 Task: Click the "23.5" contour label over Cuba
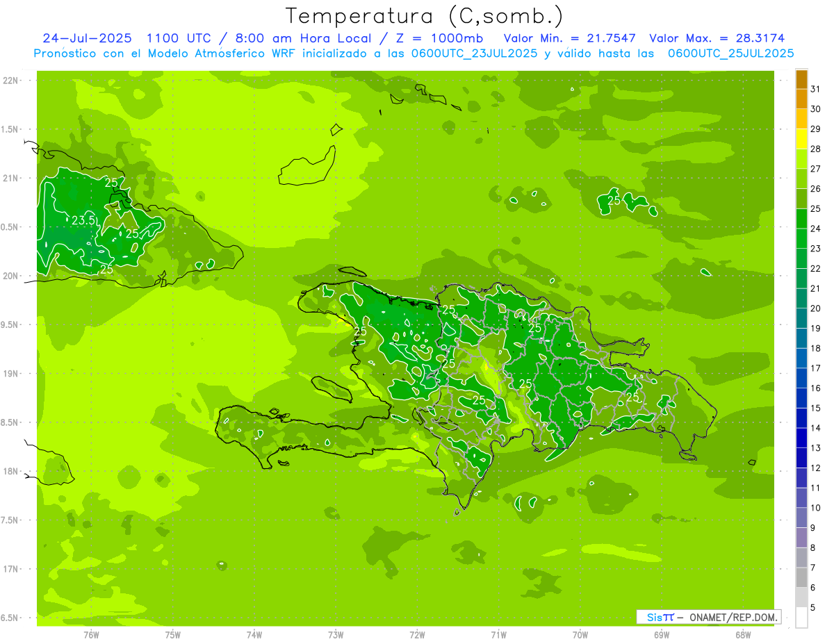click(83, 220)
